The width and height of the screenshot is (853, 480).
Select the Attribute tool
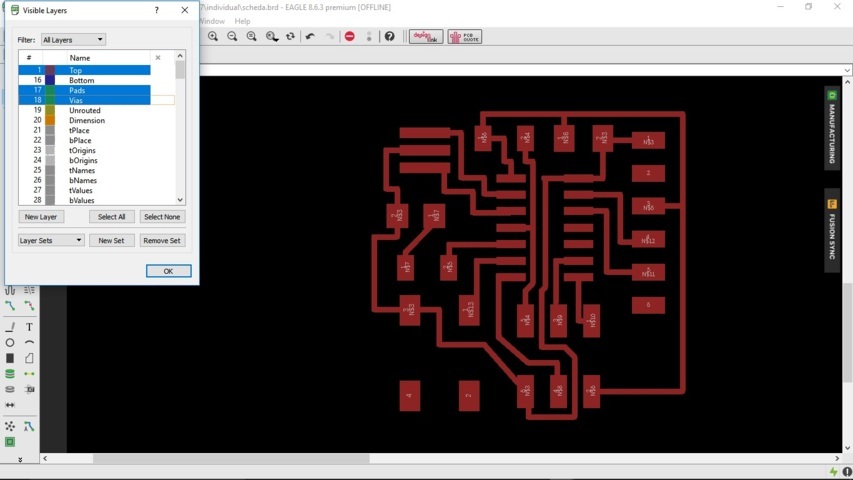click(29, 389)
